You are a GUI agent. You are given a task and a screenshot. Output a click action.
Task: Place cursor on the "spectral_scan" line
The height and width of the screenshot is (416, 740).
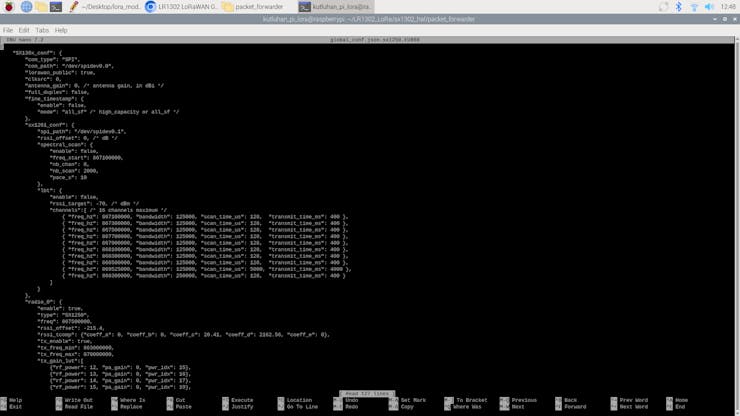[65, 144]
